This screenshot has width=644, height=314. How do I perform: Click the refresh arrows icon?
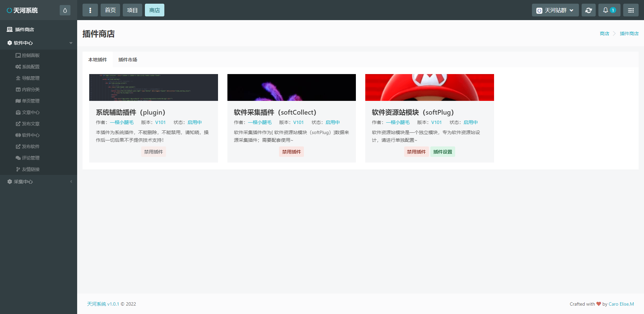click(588, 10)
